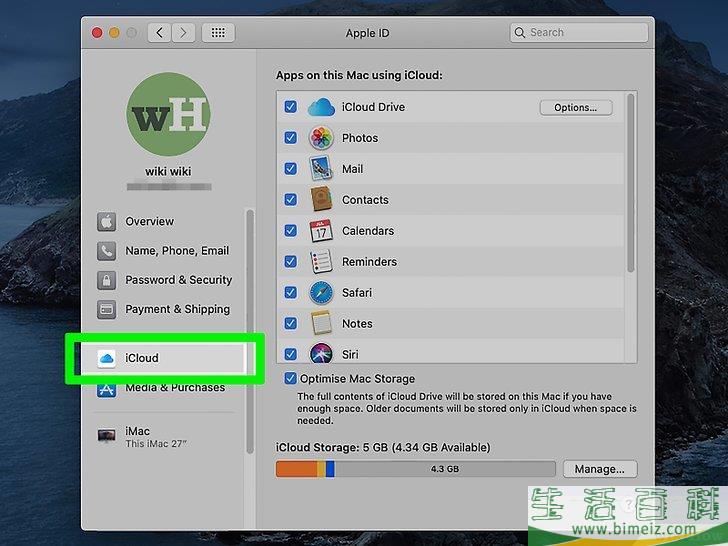Click the Notes app icon
Image resolution: width=728 pixels, height=546 pixels.
click(x=321, y=323)
